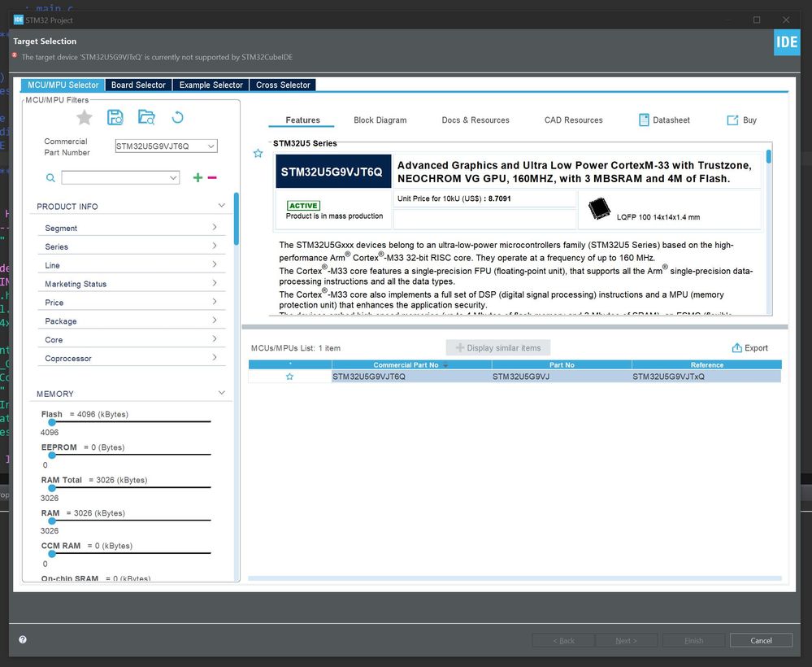Viewport: 812px width, 667px height.
Task: Switch to Cross Selector tab
Action: (x=283, y=85)
